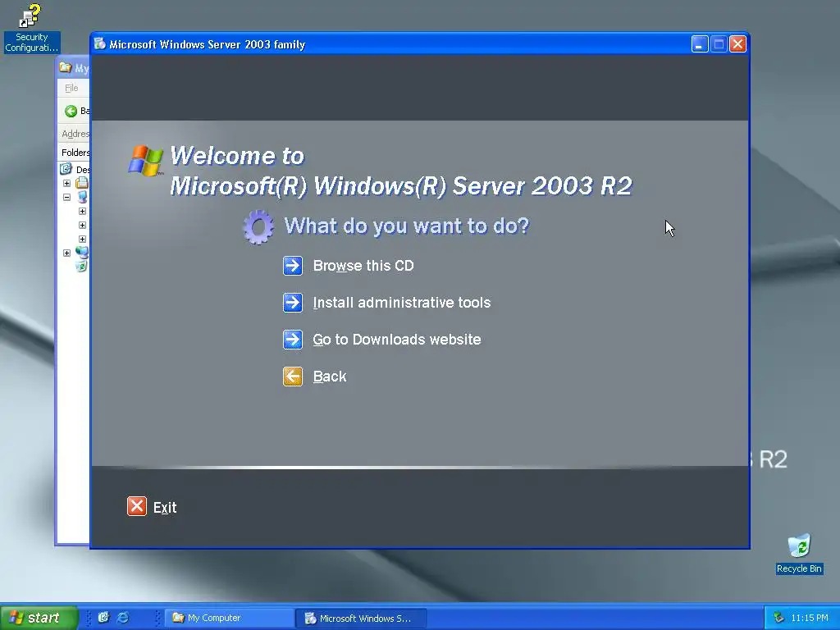This screenshot has height=630, width=840.
Task: Click the folder icon in My Computer title bar
Action: point(66,67)
